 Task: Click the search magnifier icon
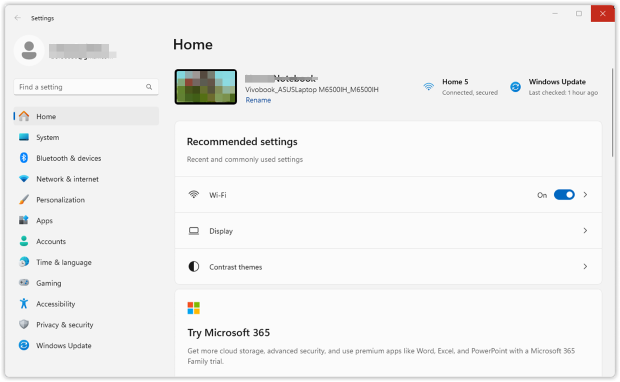point(149,87)
